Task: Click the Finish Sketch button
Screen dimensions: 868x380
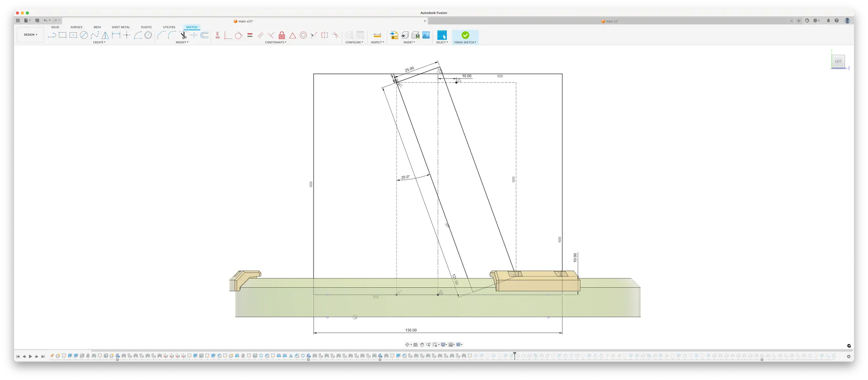Action: 465,36
